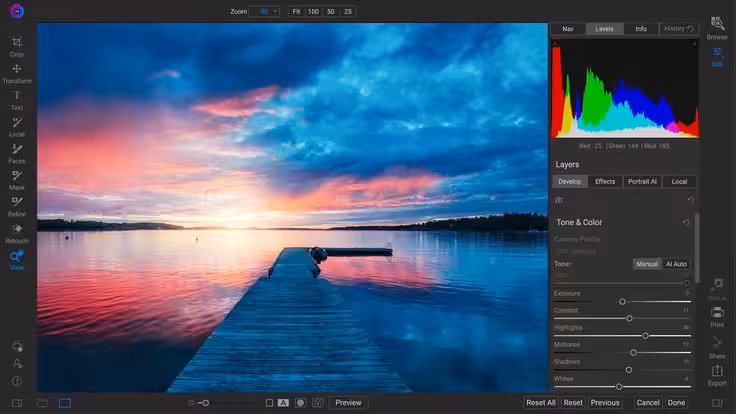Select the Crop tool

point(17,45)
